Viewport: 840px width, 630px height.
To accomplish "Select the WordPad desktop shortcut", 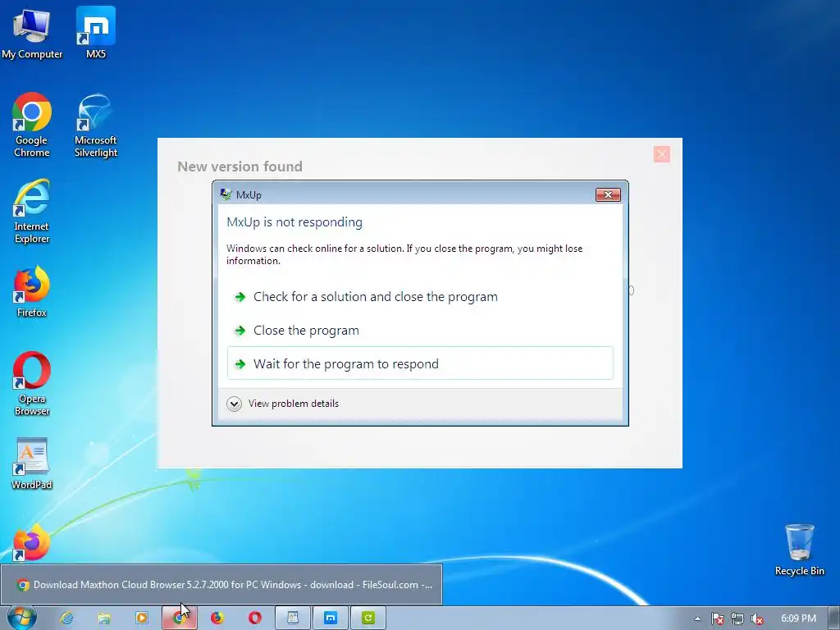I will point(32,463).
